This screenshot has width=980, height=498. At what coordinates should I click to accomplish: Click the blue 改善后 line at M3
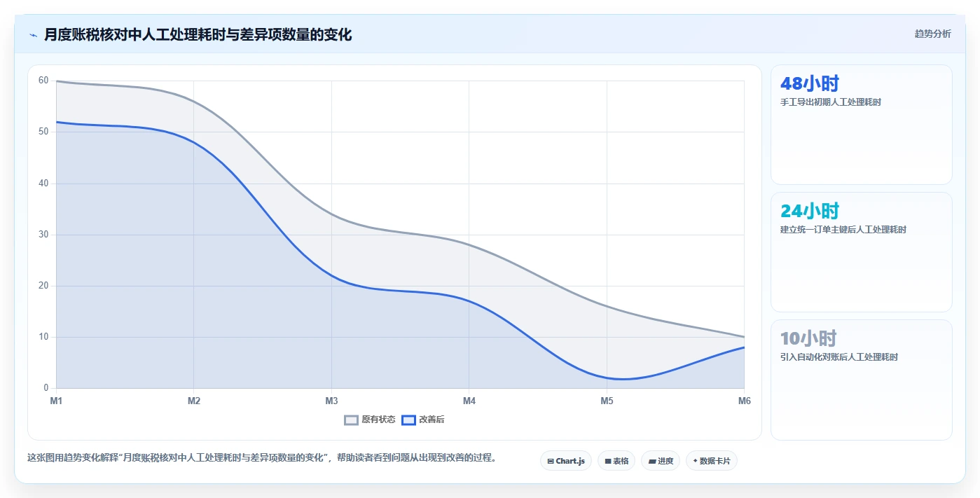(331, 275)
